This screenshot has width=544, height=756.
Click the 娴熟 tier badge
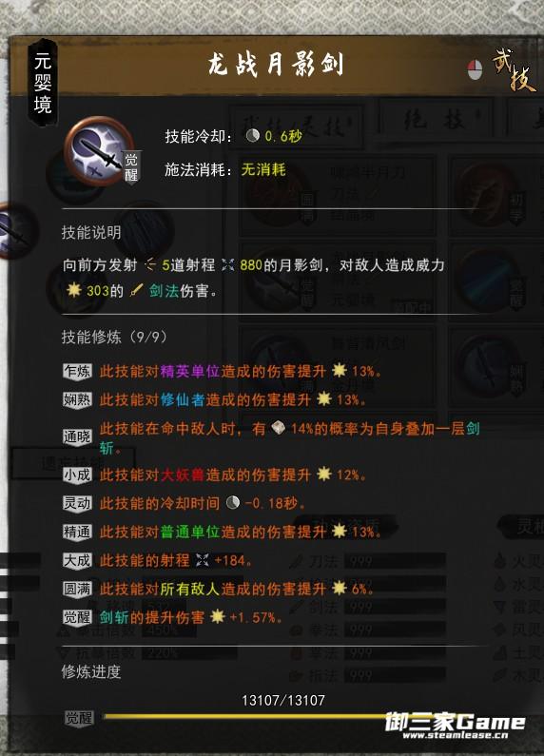77,399
